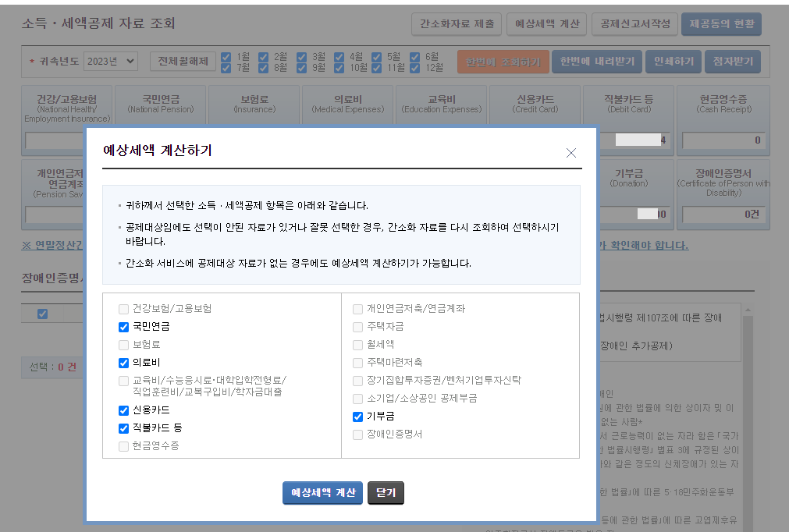
Task: Select the 기부금 (Donation) tile
Action: (637, 194)
